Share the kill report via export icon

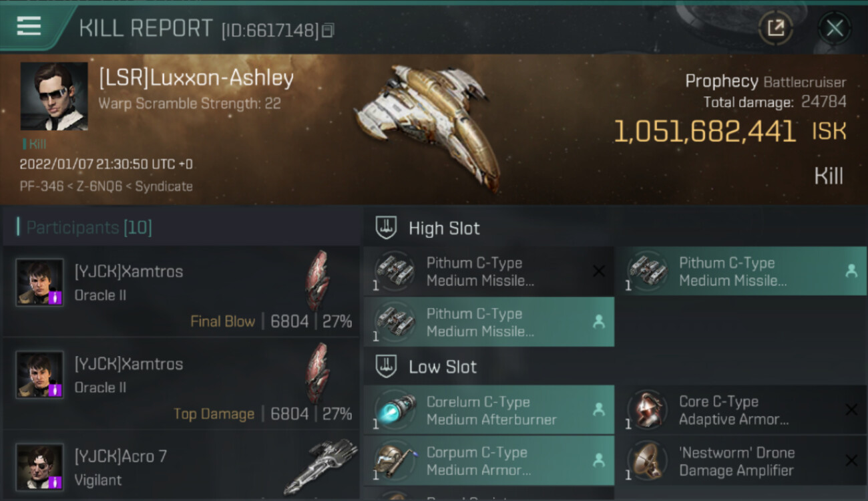(776, 28)
